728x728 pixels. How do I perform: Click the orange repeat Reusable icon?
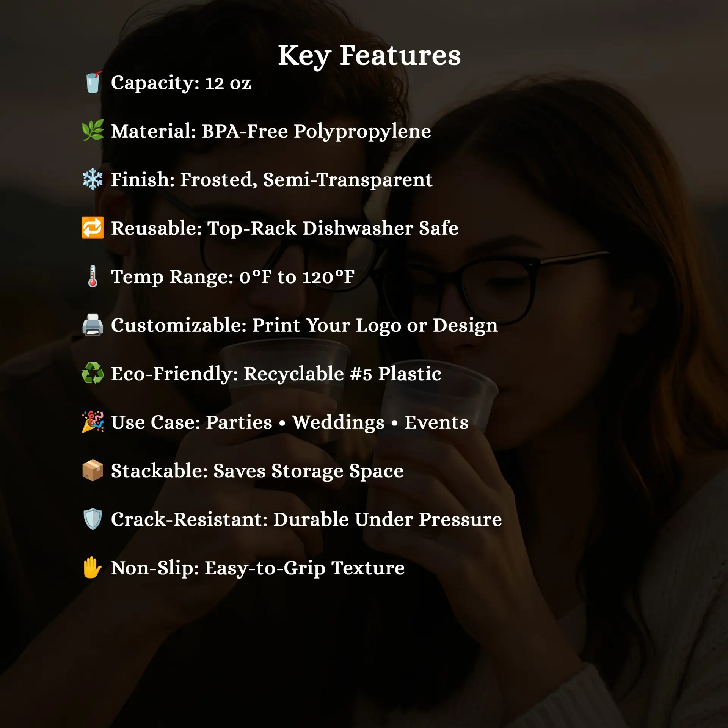click(x=93, y=228)
